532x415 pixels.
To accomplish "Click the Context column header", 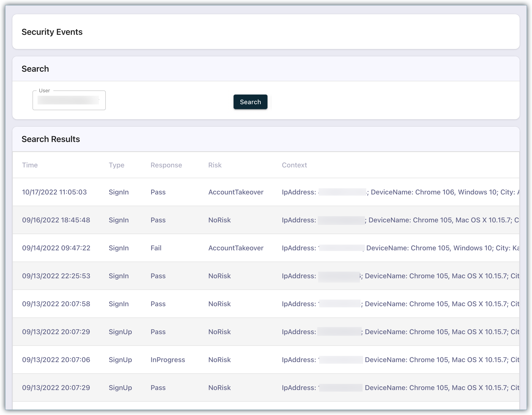I will (294, 165).
